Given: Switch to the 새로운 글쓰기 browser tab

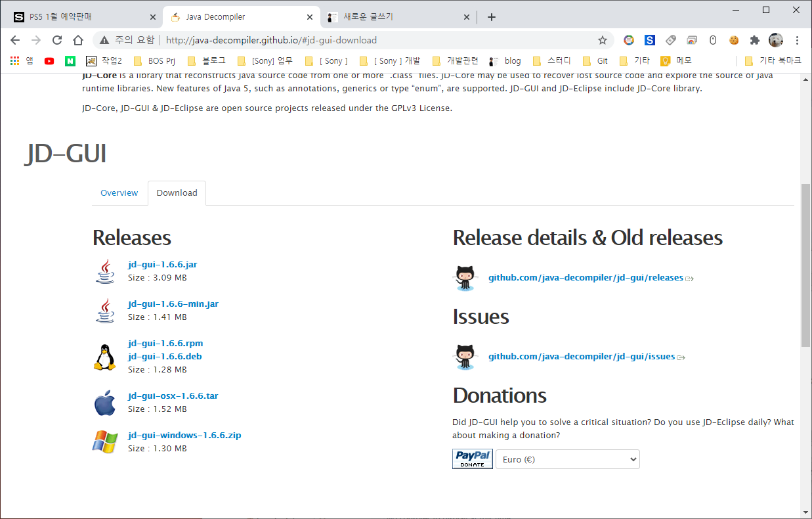Looking at the screenshot, I should coord(399,17).
